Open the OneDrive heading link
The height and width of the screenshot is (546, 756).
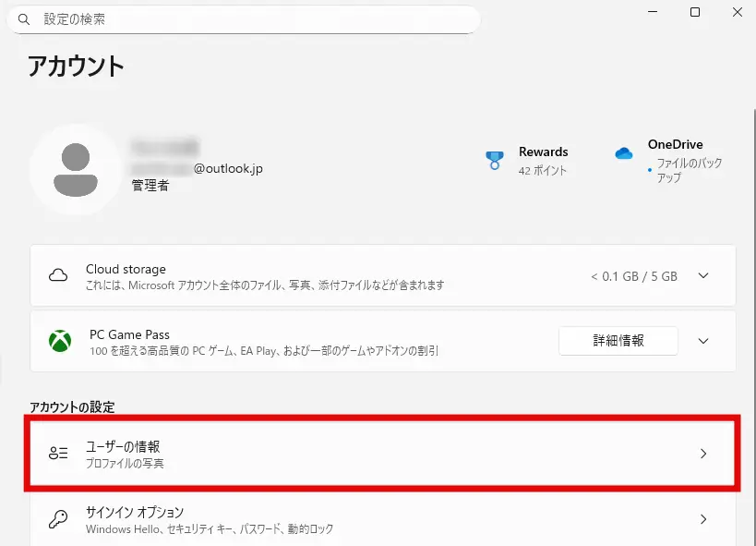675,144
